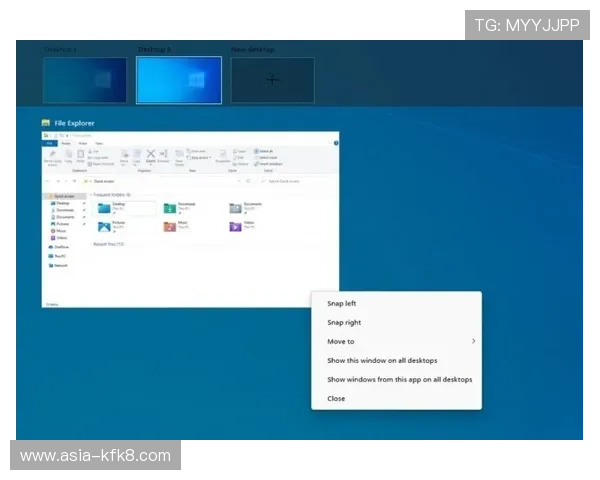Toggle Show this window on all desktops

click(382, 361)
